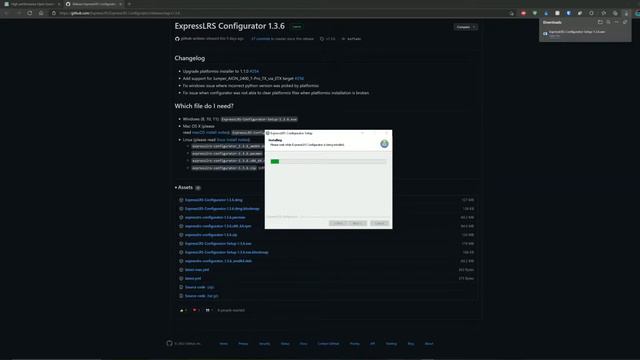Open the footer Pricing link
Image resolution: width=640 pixels, height=360 pixels.
pyautogui.click(x=355, y=344)
